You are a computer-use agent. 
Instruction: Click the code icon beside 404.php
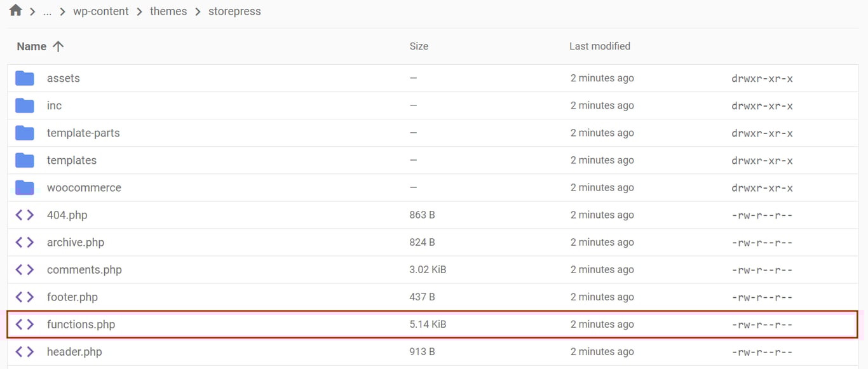24,215
